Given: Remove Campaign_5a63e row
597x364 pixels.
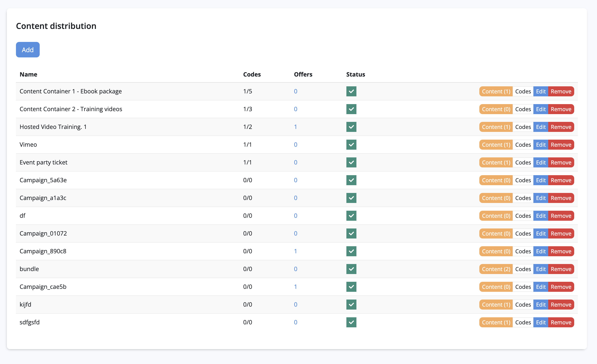Looking at the screenshot, I should pos(561,180).
